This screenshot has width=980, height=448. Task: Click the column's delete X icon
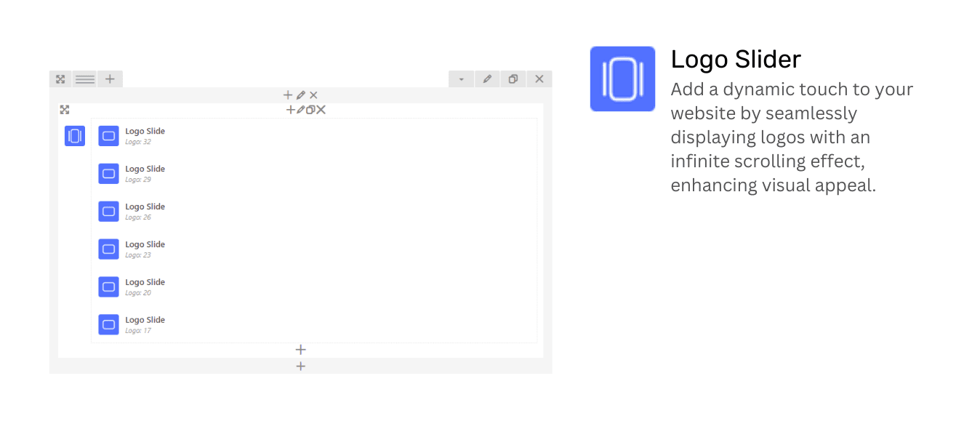[x=313, y=95]
